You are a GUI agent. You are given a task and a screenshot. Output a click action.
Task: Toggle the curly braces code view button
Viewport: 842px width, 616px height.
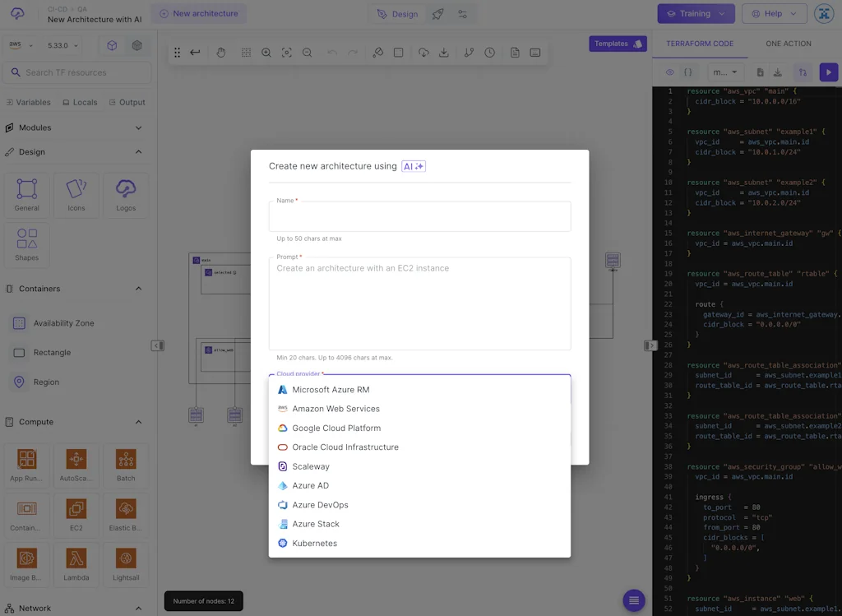(x=688, y=72)
